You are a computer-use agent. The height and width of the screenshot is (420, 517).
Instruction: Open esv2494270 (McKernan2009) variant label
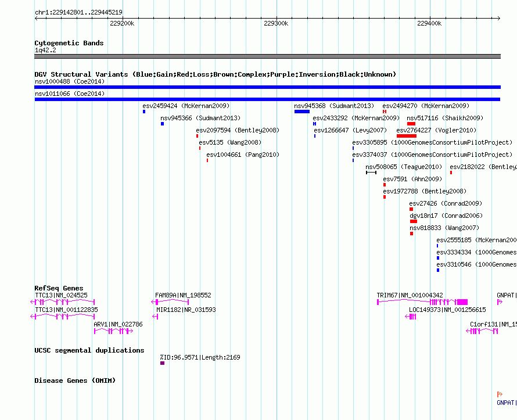coord(426,106)
